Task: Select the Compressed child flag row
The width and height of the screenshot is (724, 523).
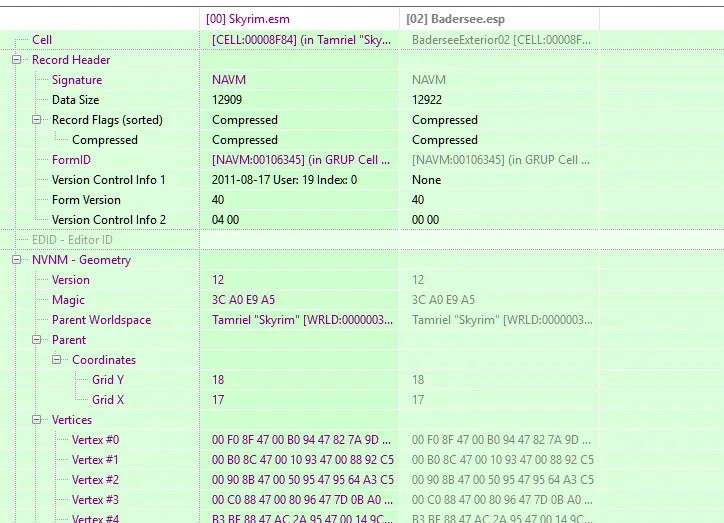Action: click(105, 140)
